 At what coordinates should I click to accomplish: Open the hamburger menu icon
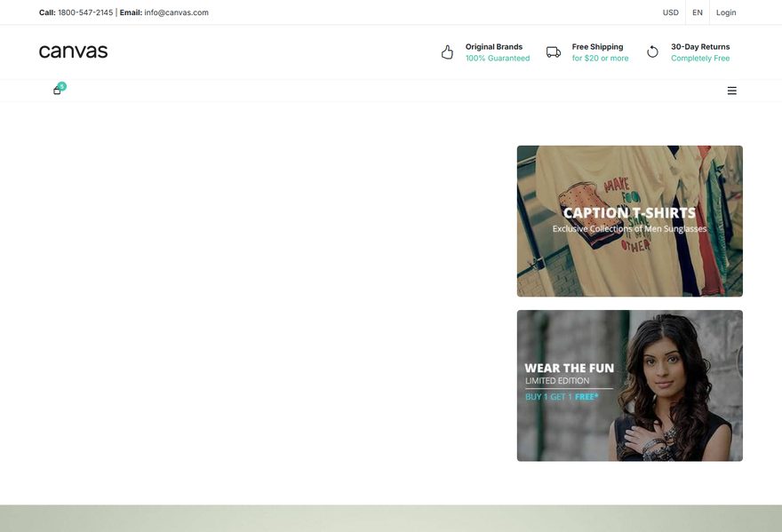pyautogui.click(x=731, y=91)
